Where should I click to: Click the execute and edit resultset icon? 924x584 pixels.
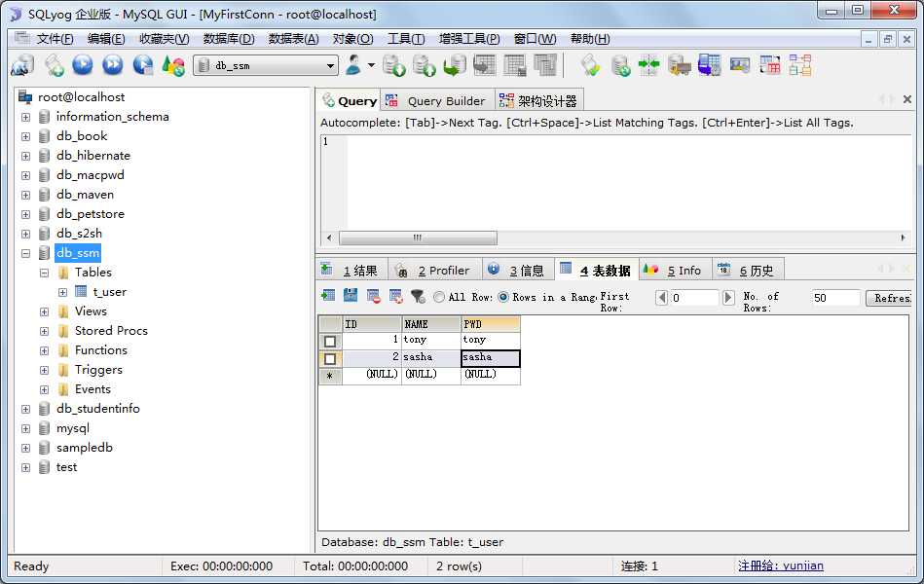(142, 65)
